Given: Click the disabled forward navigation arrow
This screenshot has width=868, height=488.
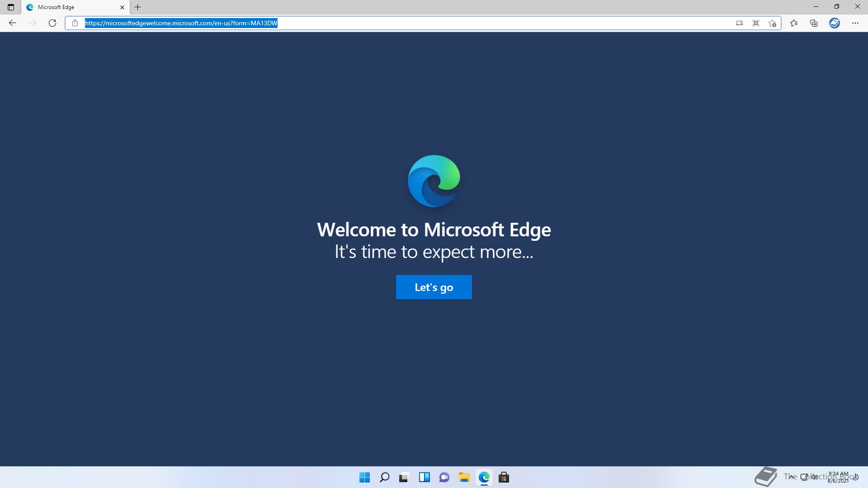Looking at the screenshot, I should point(33,23).
